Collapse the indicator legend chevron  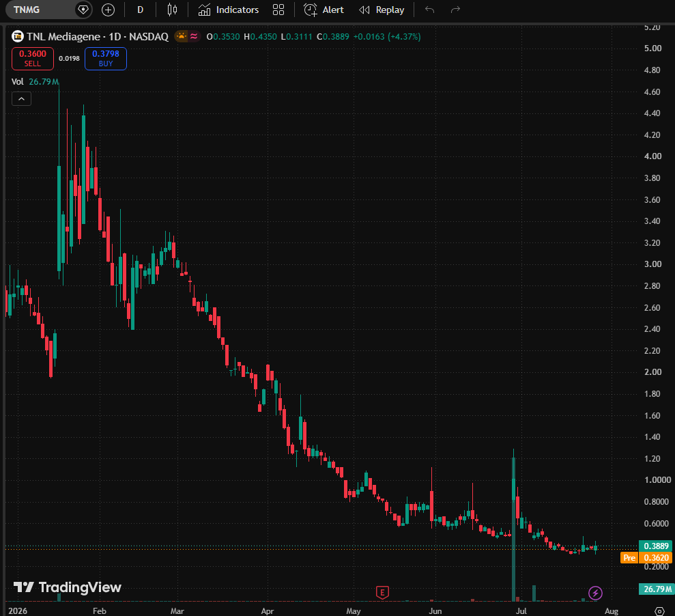[22, 99]
